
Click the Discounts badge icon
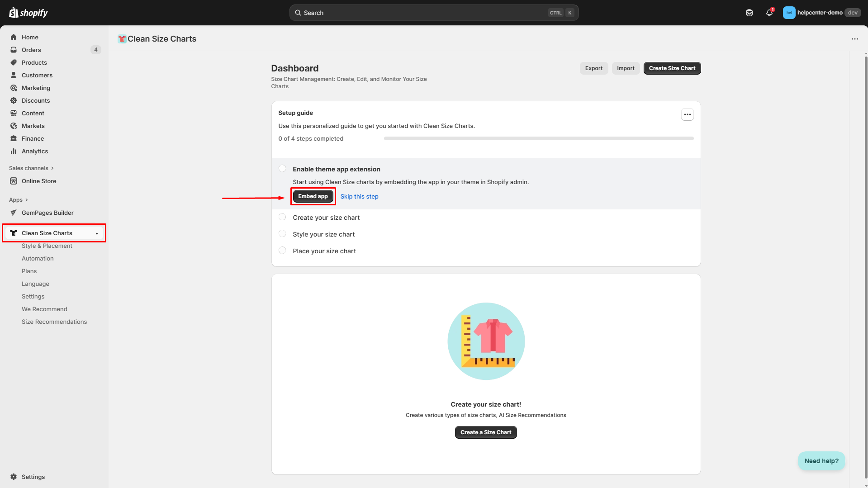coord(14,100)
